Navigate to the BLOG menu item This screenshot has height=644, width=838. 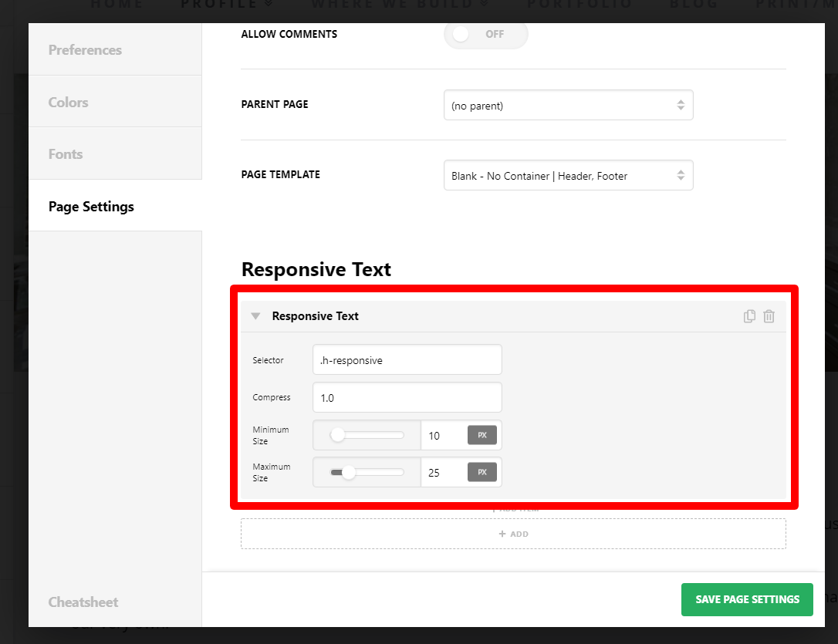point(693,5)
